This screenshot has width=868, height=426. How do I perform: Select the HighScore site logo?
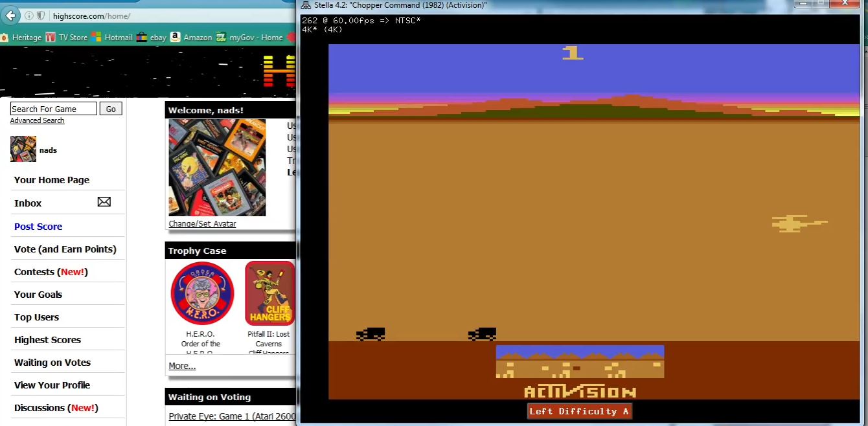point(279,71)
